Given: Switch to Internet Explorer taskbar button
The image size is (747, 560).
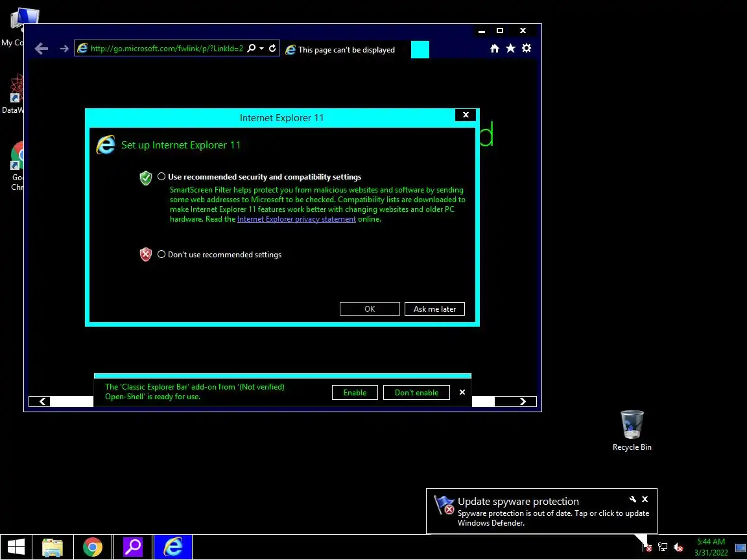Looking at the screenshot, I should tap(173, 546).
